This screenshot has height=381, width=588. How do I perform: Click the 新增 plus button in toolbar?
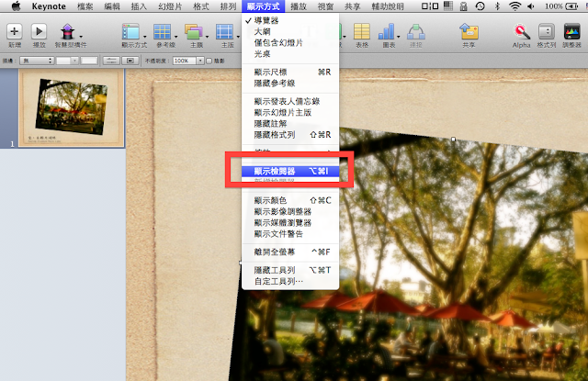(x=15, y=31)
